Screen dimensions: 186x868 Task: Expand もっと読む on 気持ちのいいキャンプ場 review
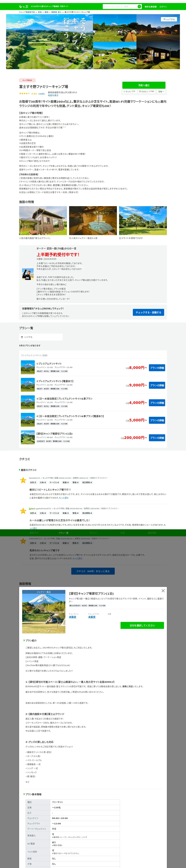pos(78,558)
